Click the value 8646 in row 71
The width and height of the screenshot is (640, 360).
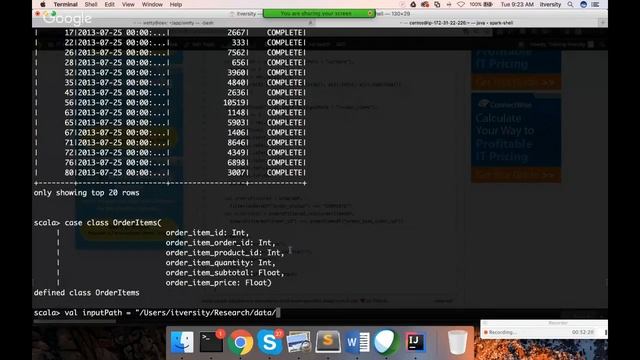click(236, 142)
